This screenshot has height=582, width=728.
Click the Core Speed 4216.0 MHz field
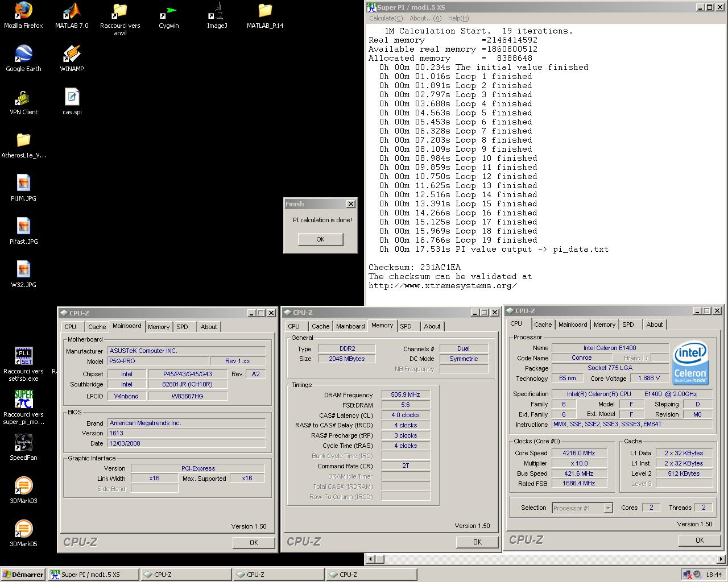(579, 453)
